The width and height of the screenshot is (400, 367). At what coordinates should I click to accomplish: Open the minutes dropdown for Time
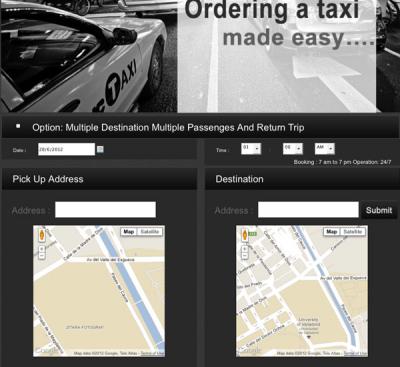(x=293, y=149)
